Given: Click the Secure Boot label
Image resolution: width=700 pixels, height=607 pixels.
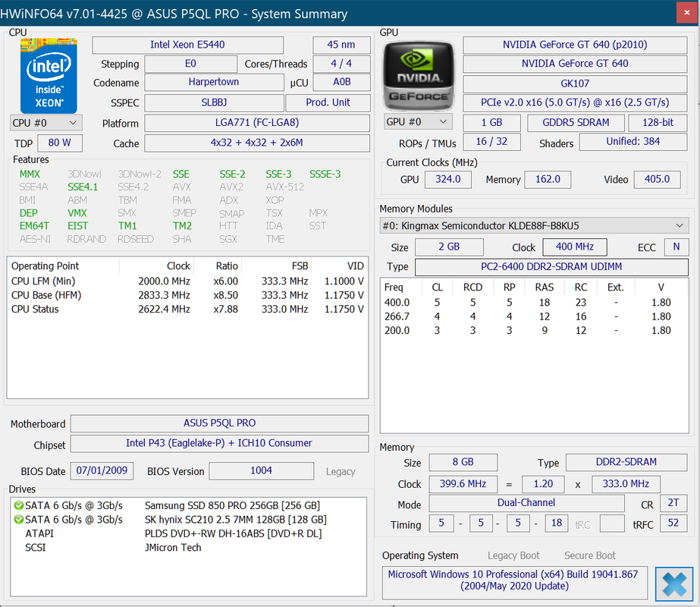Looking at the screenshot, I should (590, 555).
